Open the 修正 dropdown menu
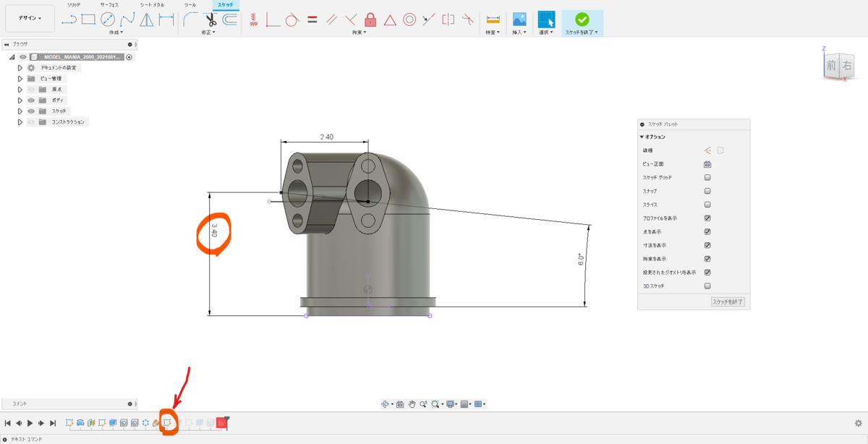 (x=210, y=33)
